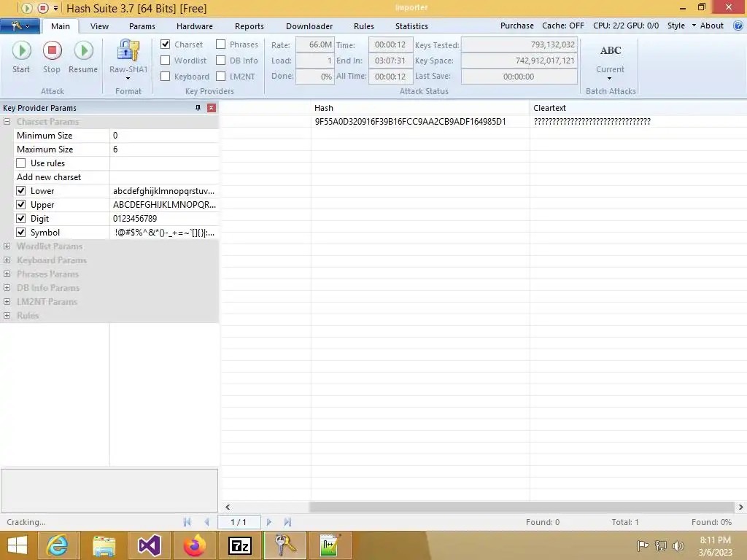Click the horizontal scrollbar right arrow
The height and width of the screenshot is (560, 747).
pos(741,507)
